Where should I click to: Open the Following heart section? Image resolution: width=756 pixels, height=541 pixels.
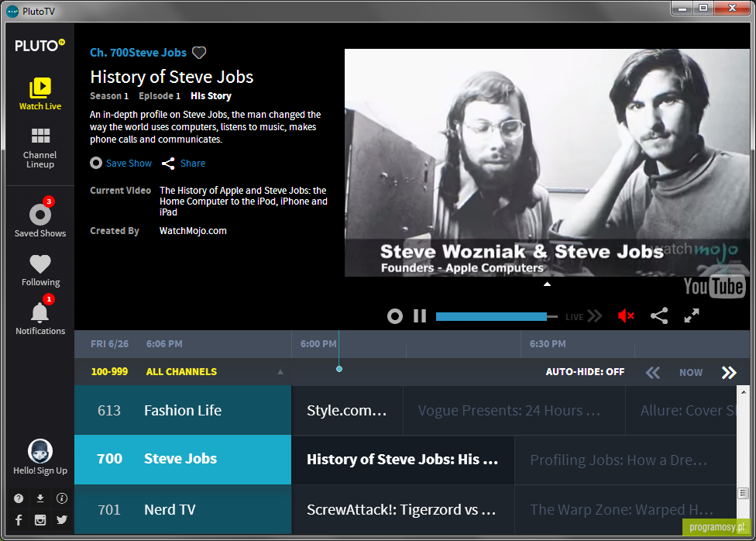(x=40, y=270)
